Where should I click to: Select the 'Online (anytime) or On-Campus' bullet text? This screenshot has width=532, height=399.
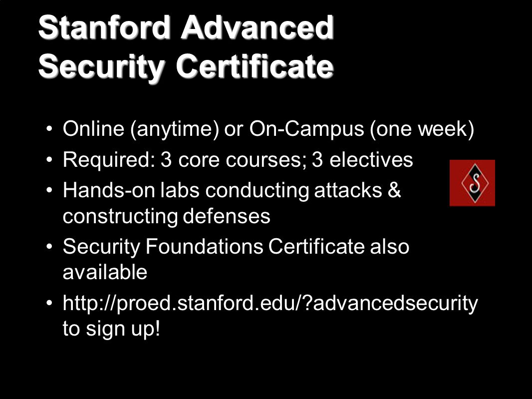click(214, 129)
